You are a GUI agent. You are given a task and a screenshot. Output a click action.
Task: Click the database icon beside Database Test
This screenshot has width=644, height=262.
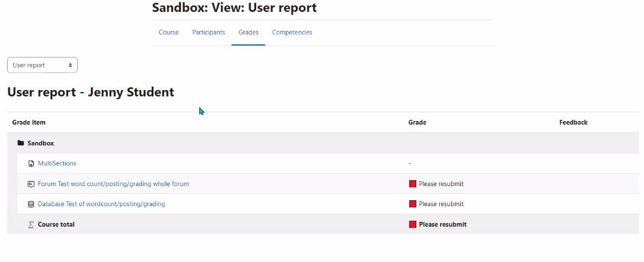click(x=31, y=204)
